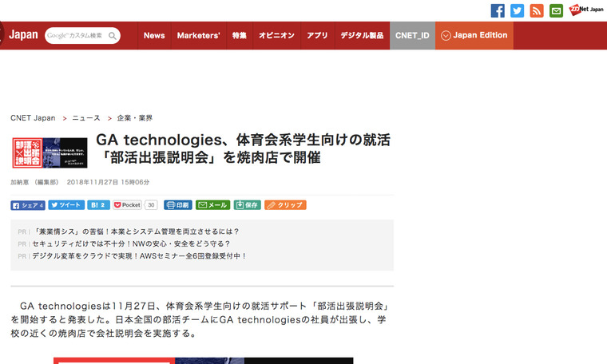Bookmark article with Hatena B! button
The width and height of the screenshot is (607, 364).
tap(98, 205)
